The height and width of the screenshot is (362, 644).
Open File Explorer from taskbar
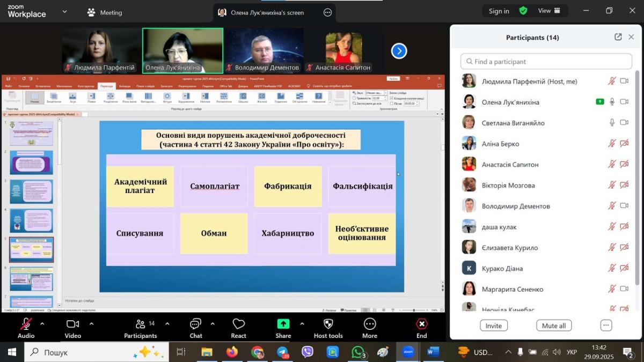coord(207,352)
